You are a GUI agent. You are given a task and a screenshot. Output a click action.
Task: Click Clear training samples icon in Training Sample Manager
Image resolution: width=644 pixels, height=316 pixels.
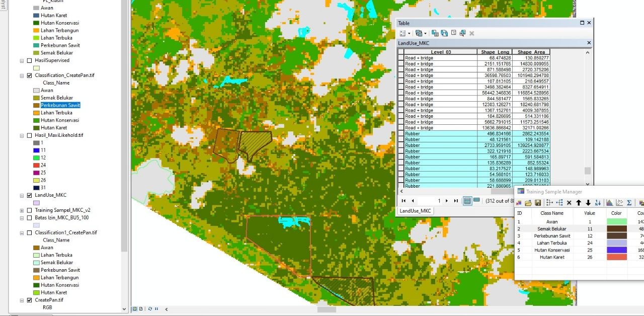coord(519,203)
